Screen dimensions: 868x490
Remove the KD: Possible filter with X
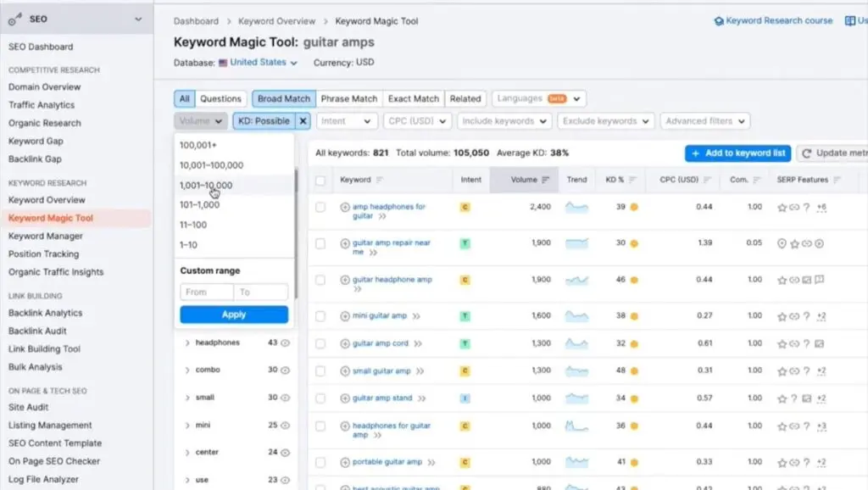tap(303, 121)
